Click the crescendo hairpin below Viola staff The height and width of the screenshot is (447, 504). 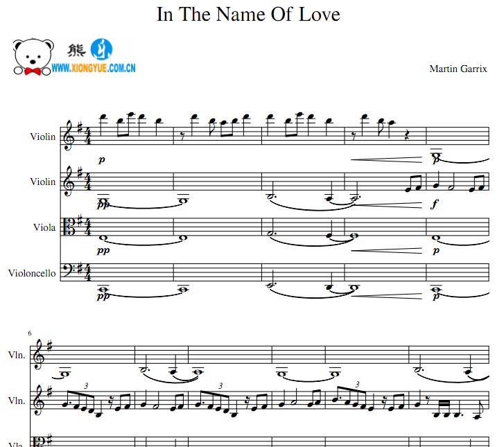pos(386,251)
